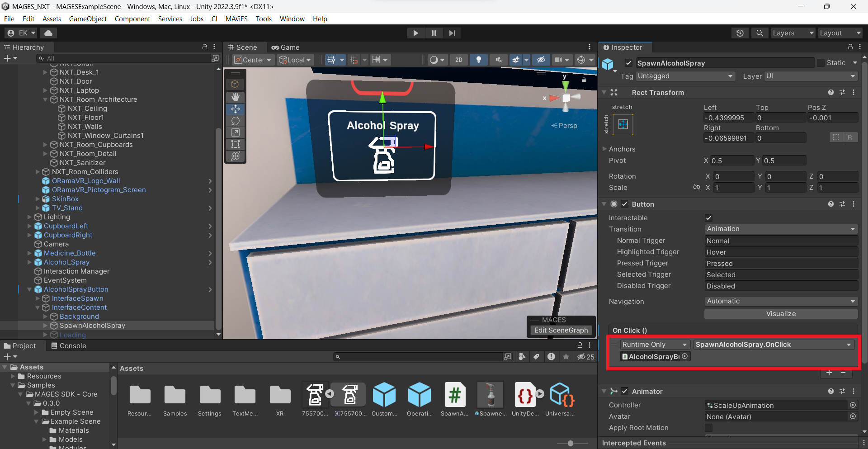This screenshot has height=449, width=868.
Task: Click the Visualize button
Action: click(x=781, y=314)
